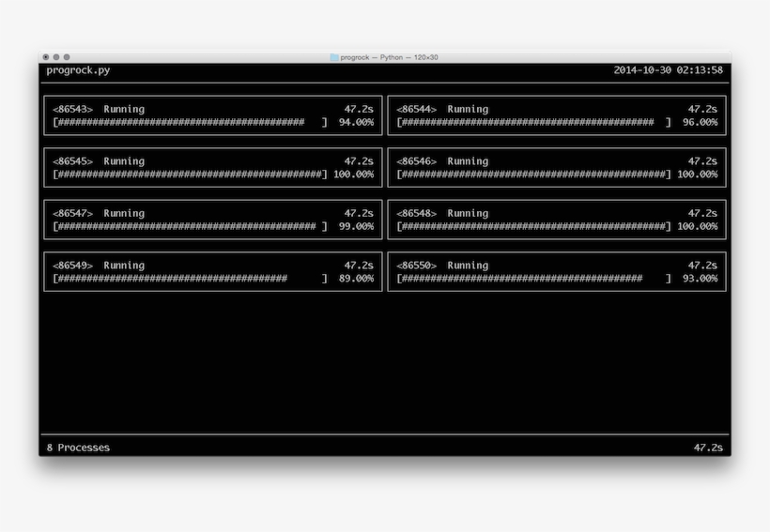This screenshot has height=532, width=770.
Task: Click Running status of process 86550
Action: [468, 266]
